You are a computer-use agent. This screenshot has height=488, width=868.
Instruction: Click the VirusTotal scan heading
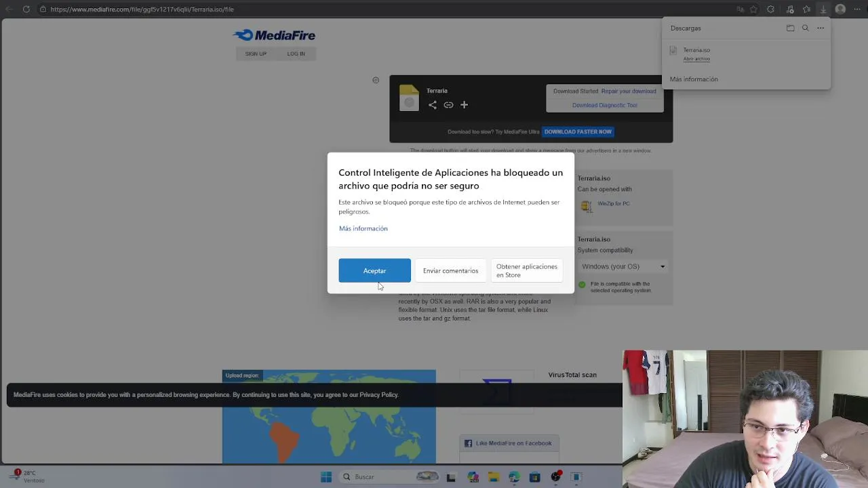572,375
